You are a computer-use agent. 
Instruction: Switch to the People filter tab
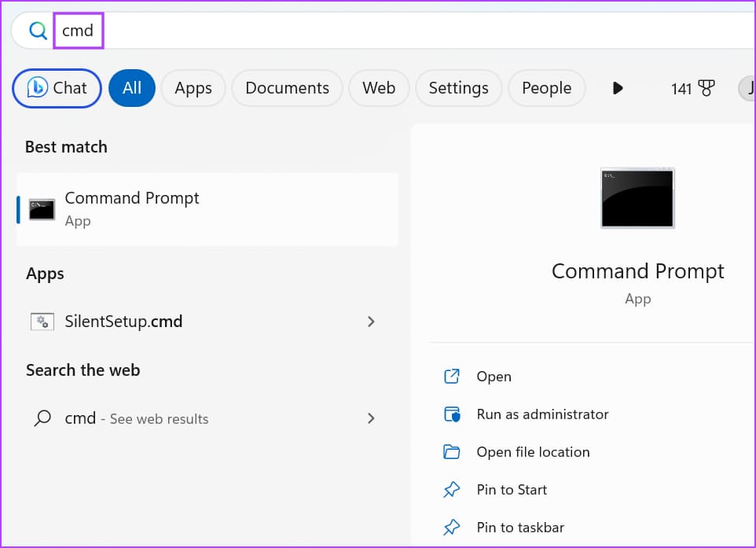point(547,88)
